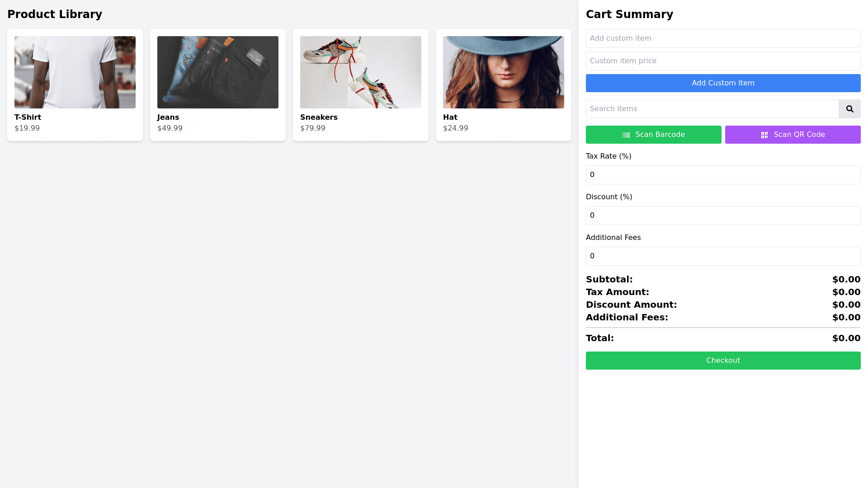Click the barcode icon on green button
Viewport: 868px width, 488px height.
(x=626, y=135)
